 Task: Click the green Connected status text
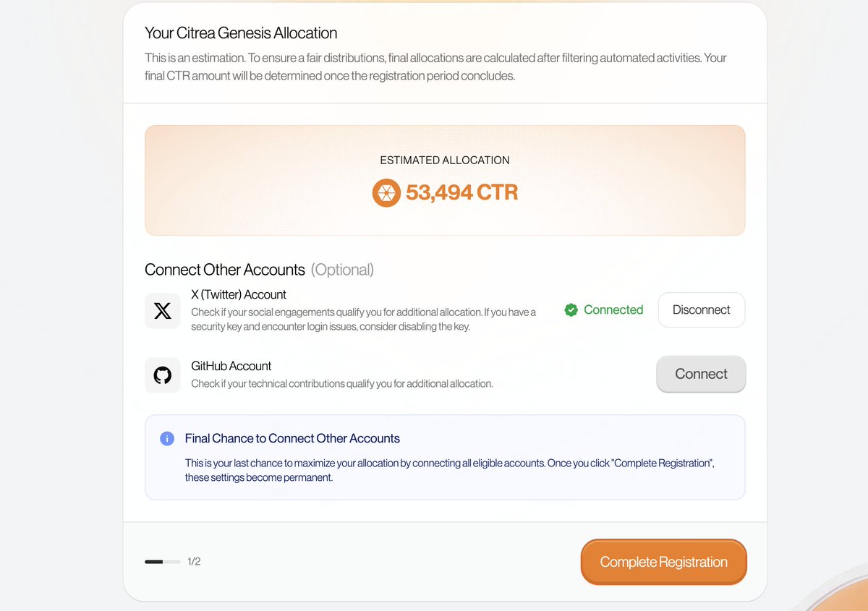613,309
